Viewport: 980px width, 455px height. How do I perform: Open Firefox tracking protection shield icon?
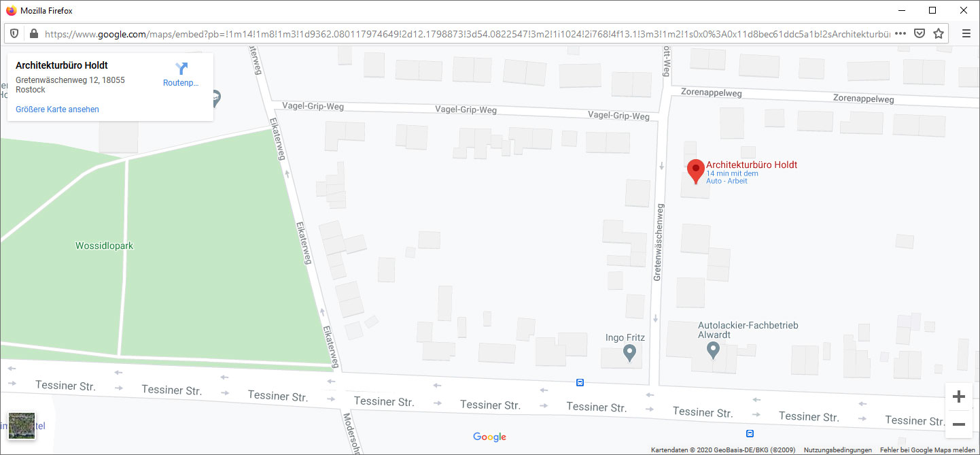pos(14,33)
